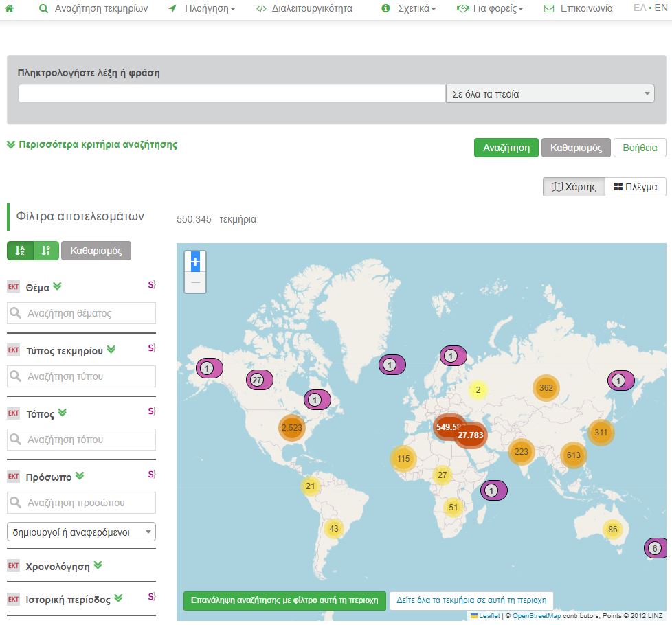The width and height of the screenshot is (672, 625).
Task: Click the Αναζήτηση θέματος input field
Action: click(81, 313)
